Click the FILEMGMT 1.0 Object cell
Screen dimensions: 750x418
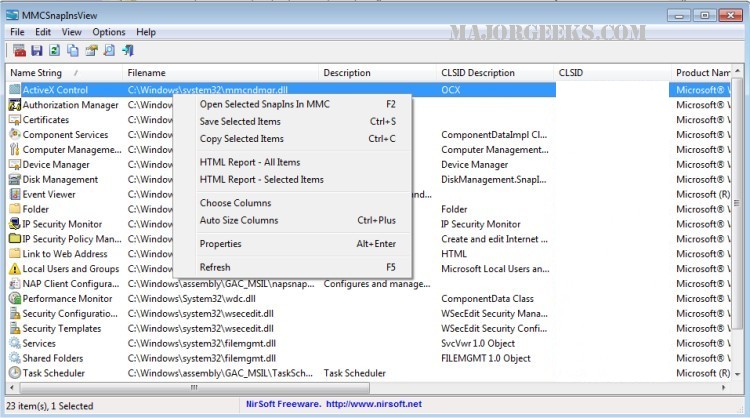[485, 358]
